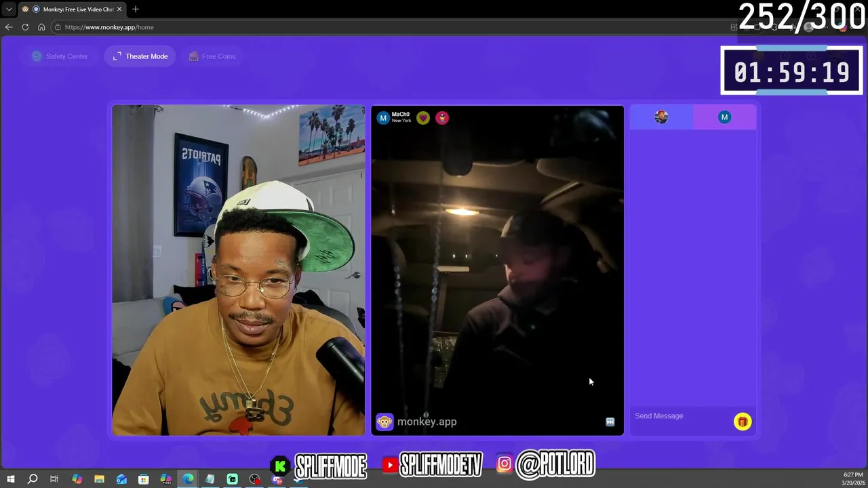Open Task View on taskbar

tap(54, 479)
